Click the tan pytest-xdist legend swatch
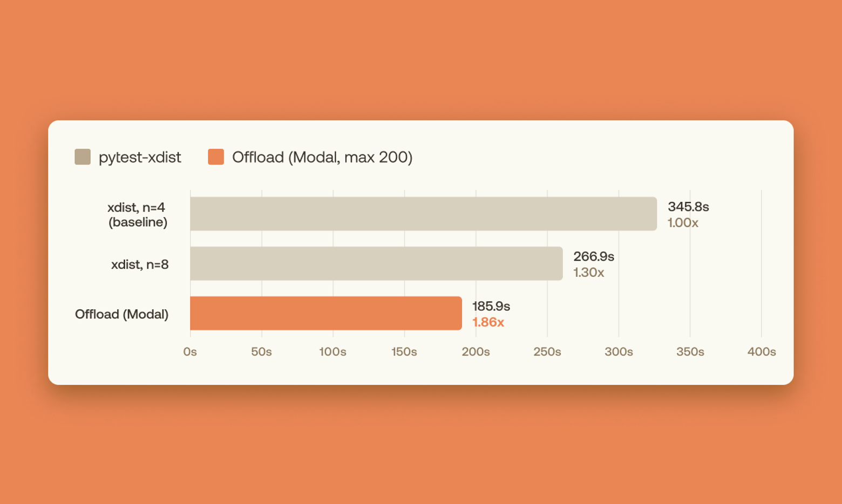 click(x=83, y=157)
